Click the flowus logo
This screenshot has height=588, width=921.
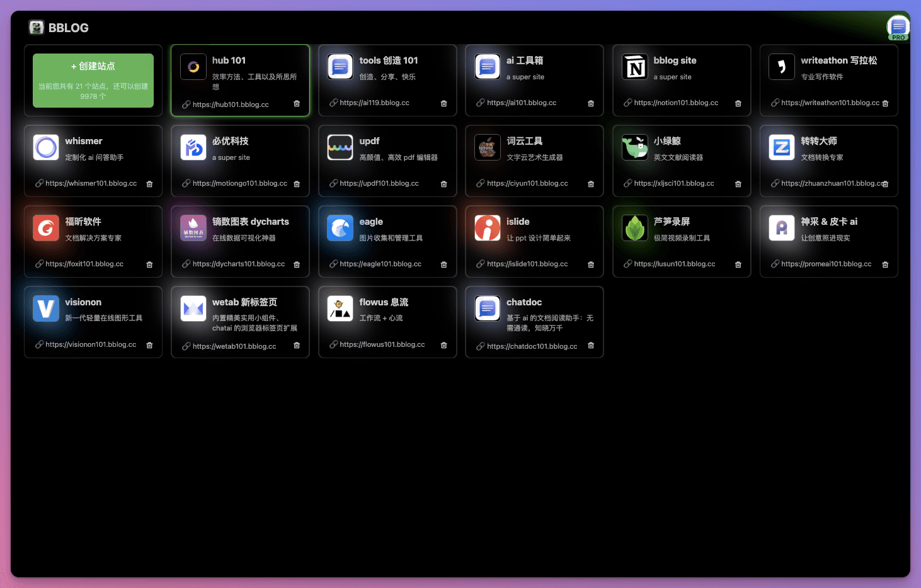340,308
